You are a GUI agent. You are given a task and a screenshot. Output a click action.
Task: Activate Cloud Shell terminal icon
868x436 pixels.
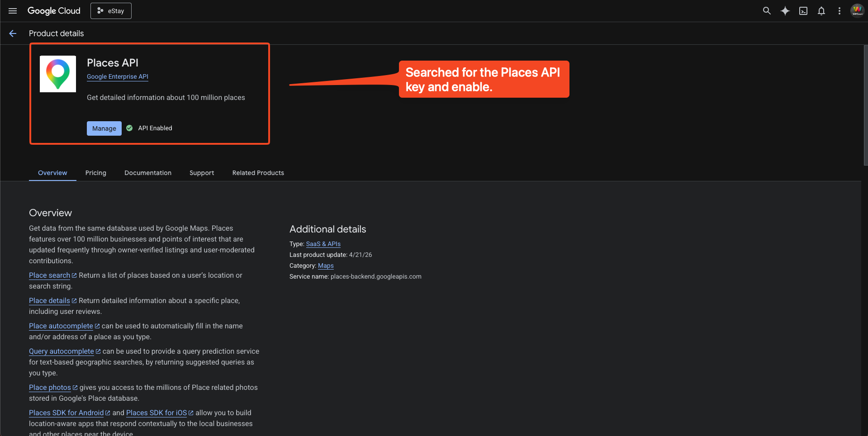[803, 11]
